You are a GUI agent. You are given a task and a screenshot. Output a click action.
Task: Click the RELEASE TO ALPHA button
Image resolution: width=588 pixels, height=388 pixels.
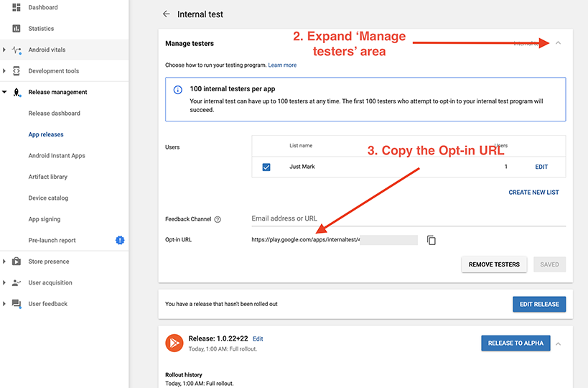[x=515, y=343]
